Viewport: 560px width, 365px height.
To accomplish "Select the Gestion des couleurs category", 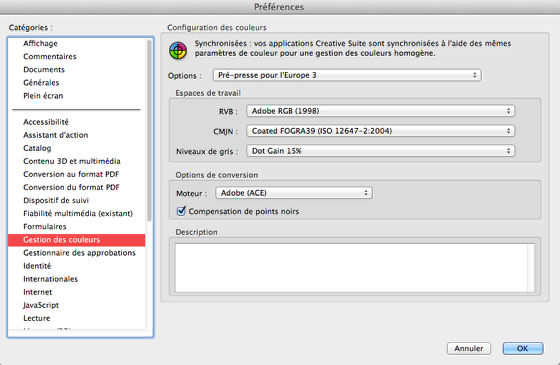I will [x=76, y=240].
